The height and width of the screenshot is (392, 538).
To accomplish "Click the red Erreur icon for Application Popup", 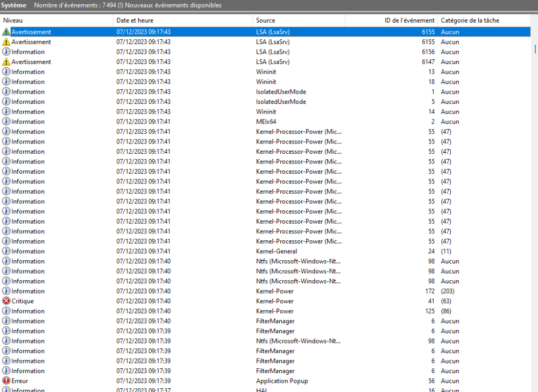I will (x=6, y=381).
